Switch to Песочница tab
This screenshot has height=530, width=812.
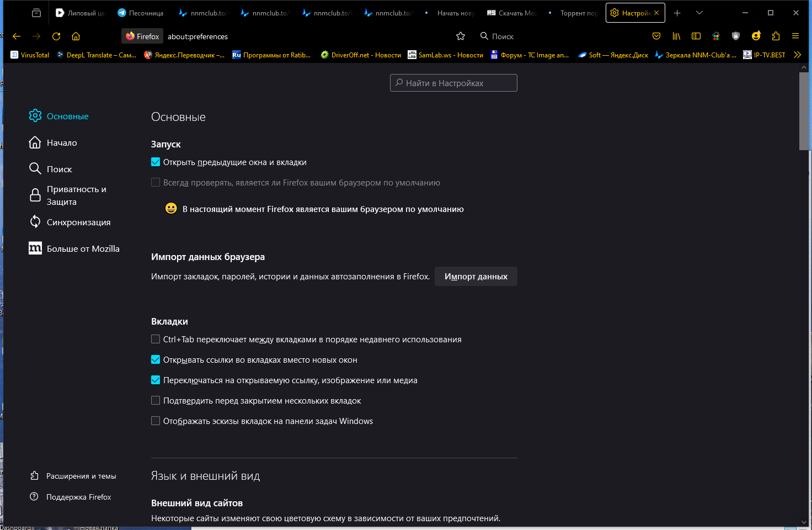pos(141,13)
